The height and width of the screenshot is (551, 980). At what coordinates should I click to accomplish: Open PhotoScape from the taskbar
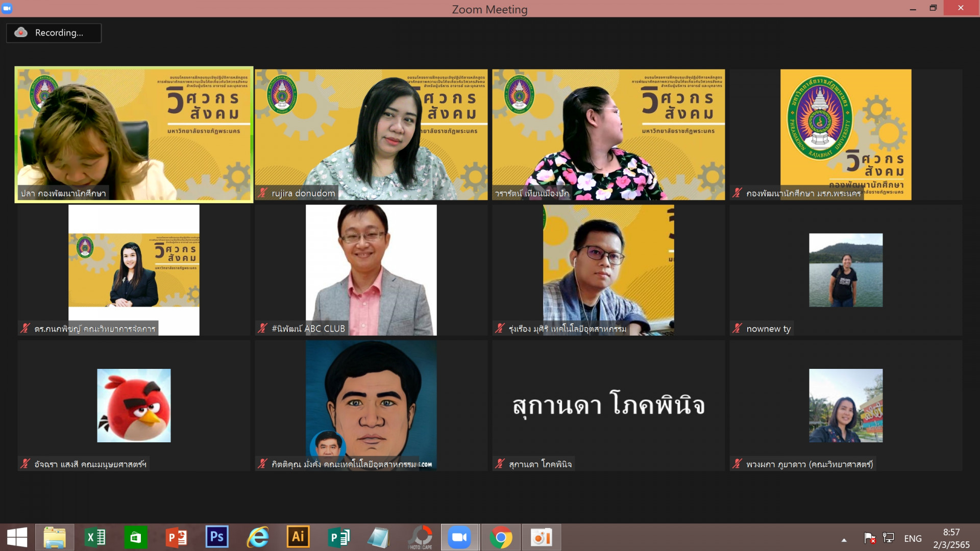(x=420, y=537)
